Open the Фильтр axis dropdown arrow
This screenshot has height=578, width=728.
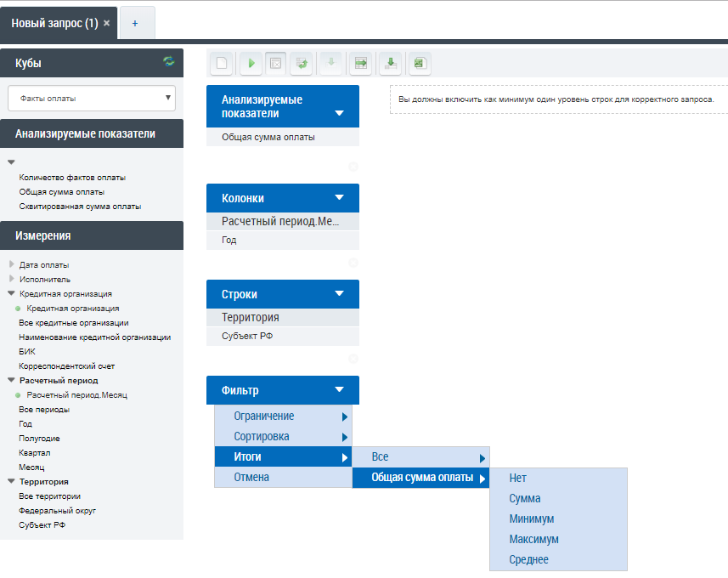point(340,389)
